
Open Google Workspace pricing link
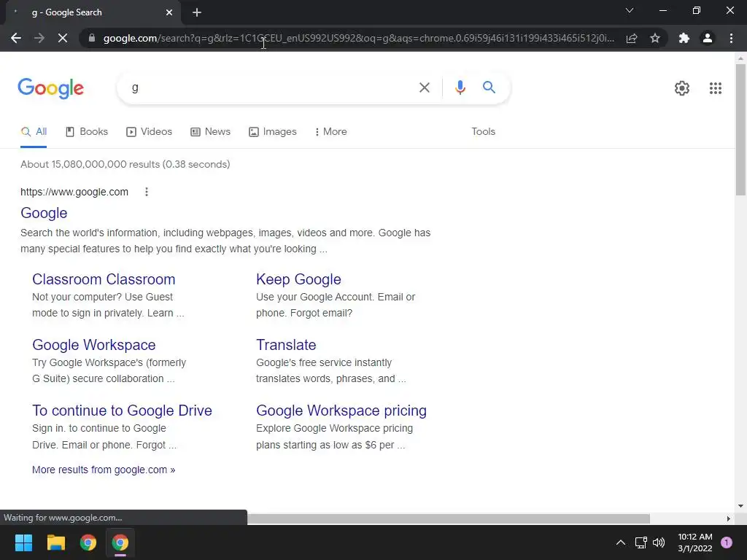click(x=341, y=411)
